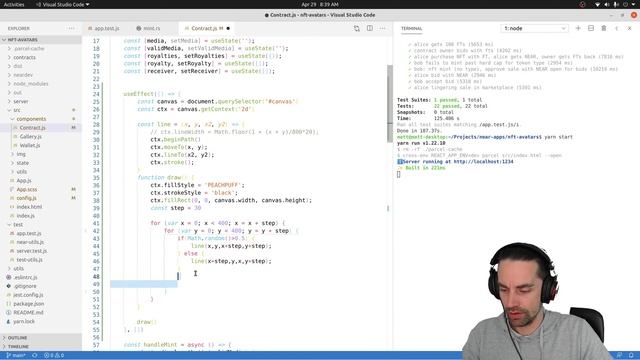The height and width of the screenshot is (360, 640).
Task: Open Activities overview
Action: tap(14, 4)
